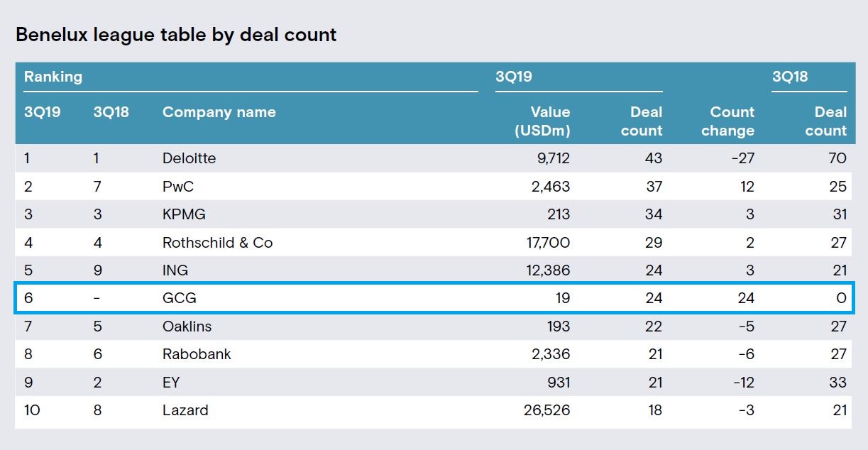Click "Rothschild & Co" in the table
The width and height of the screenshot is (868, 450).
[x=218, y=243]
